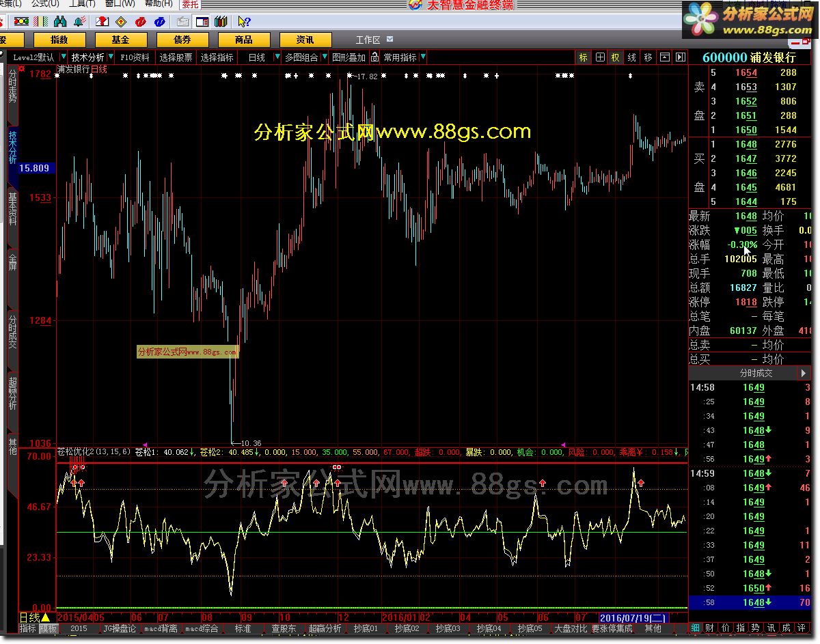Select the JG操盘论 bottom tab
Image resolution: width=820 pixels, height=644 pixels.
pos(120,628)
